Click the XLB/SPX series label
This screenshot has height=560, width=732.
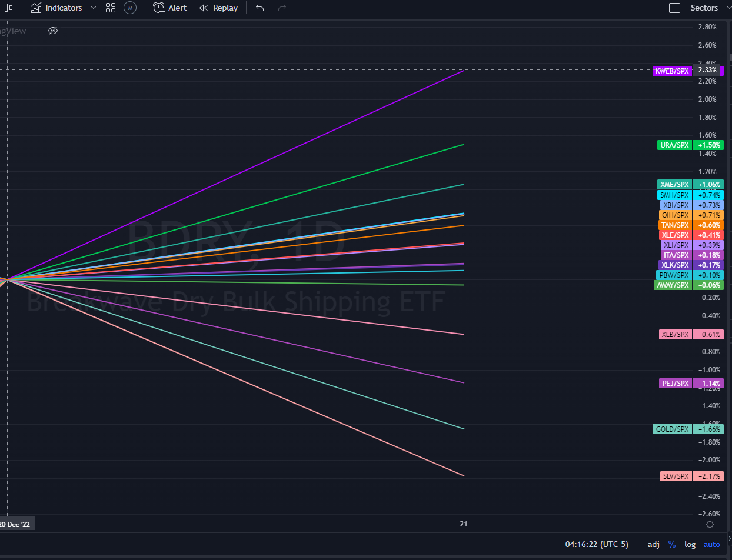coord(675,334)
